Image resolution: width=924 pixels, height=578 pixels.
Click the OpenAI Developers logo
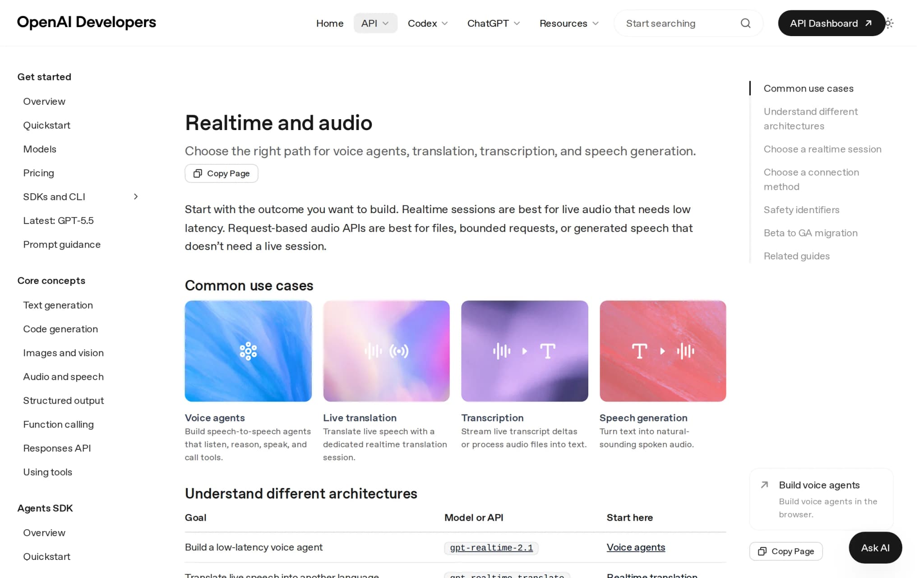tap(87, 22)
